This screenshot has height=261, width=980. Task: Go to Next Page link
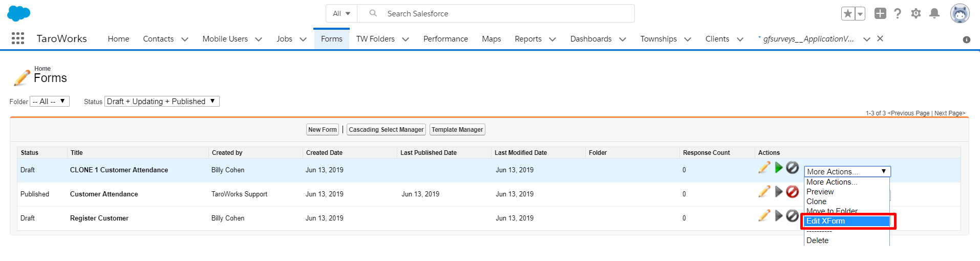pos(950,113)
